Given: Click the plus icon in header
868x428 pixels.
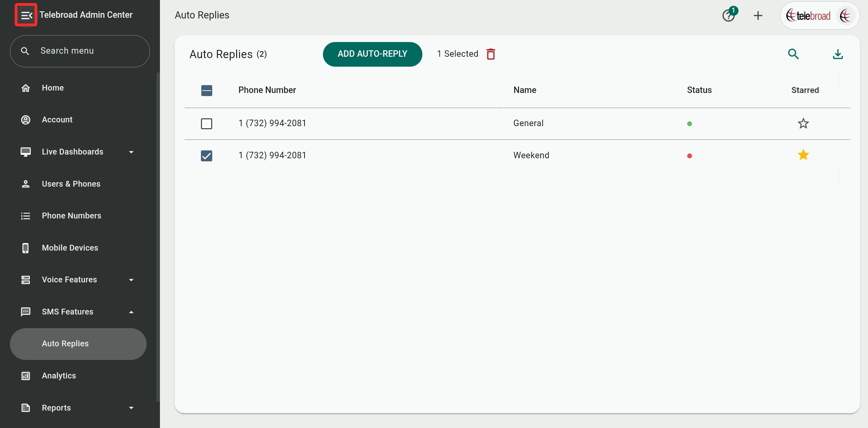Looking at the screenshot, I should point(758,15).
